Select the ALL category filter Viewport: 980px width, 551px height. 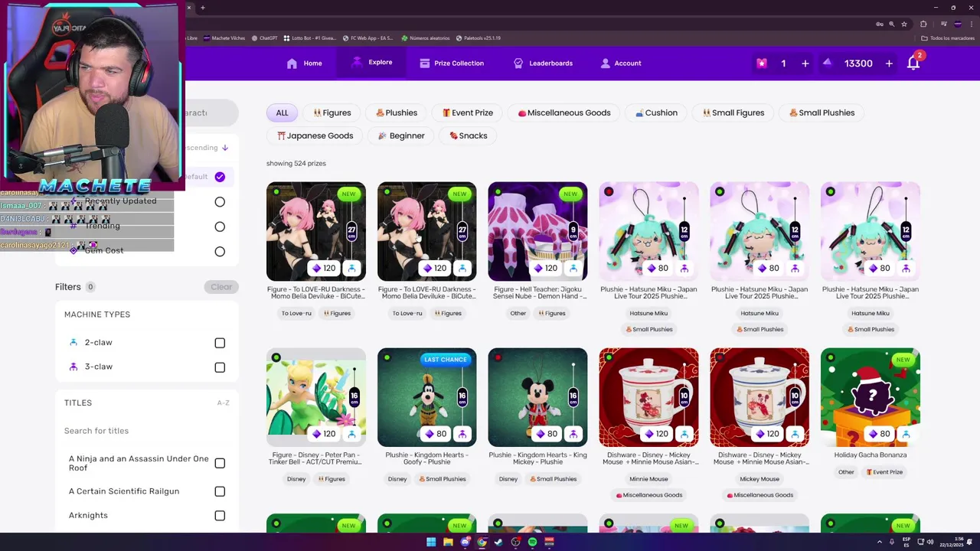tap(283, 112)
